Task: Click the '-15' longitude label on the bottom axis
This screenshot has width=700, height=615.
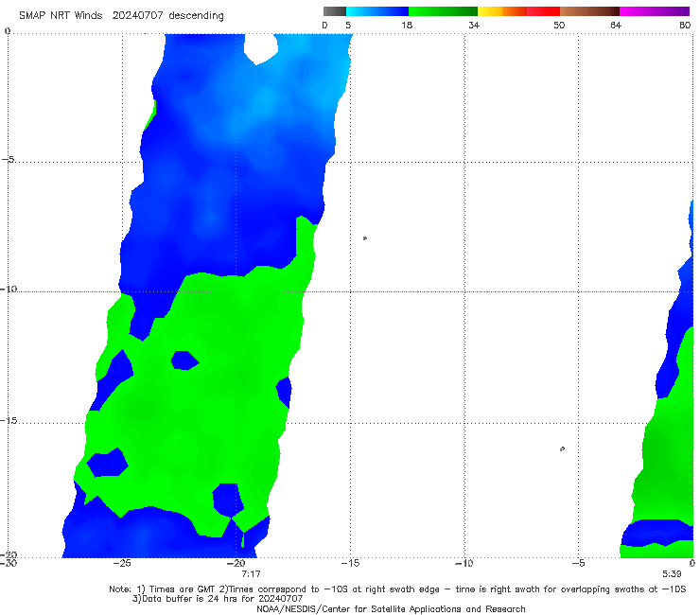Action: 350,563
